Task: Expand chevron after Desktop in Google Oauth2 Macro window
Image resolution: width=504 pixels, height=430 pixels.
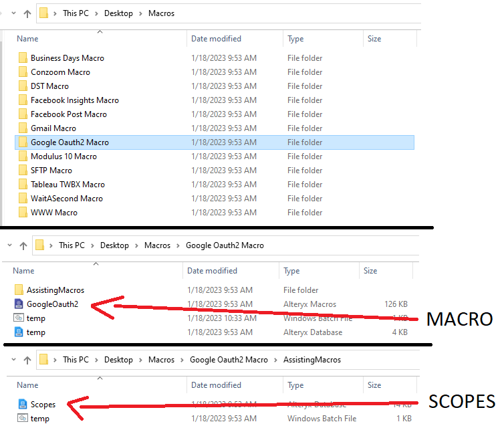Action: (136, 245)
